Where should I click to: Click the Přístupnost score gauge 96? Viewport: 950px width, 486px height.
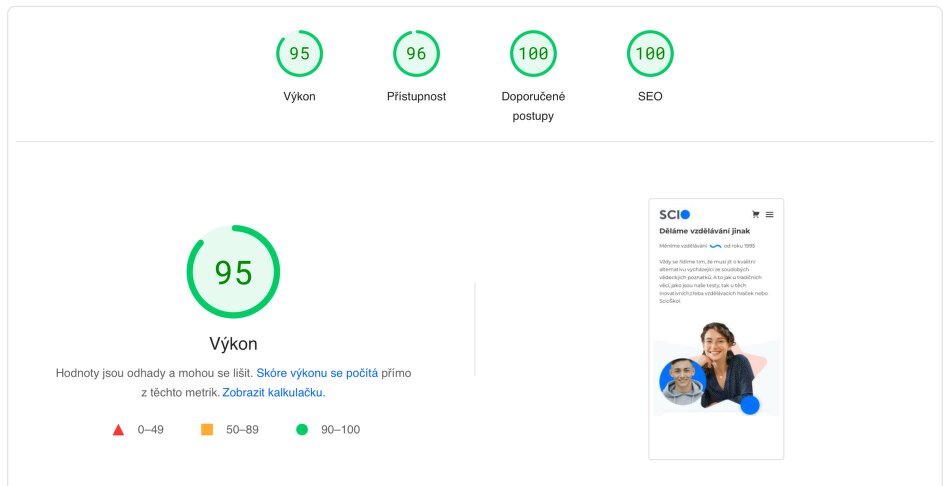coord(416,53)
